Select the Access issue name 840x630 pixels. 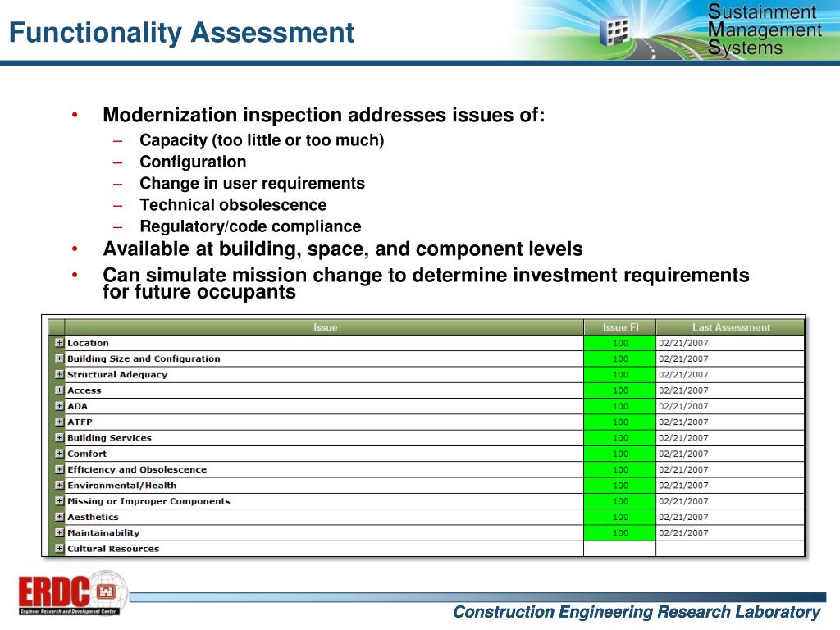point(84,390)
